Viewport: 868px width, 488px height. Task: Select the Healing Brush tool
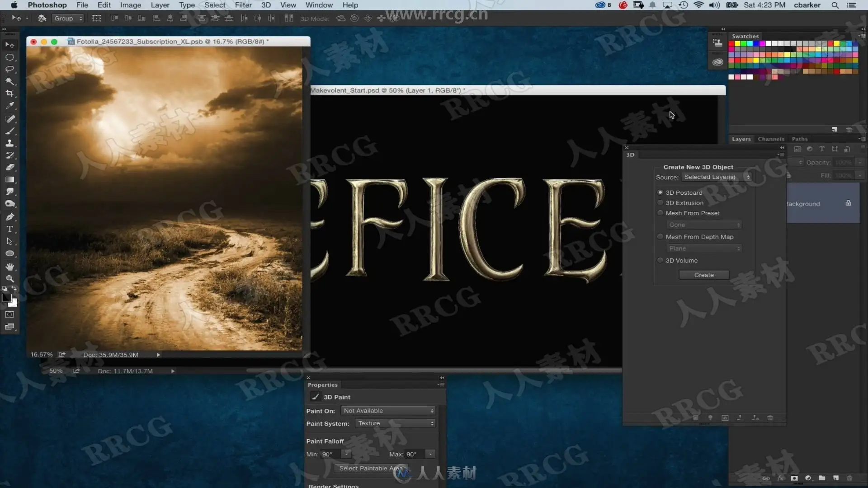click(x=9, y=119)
